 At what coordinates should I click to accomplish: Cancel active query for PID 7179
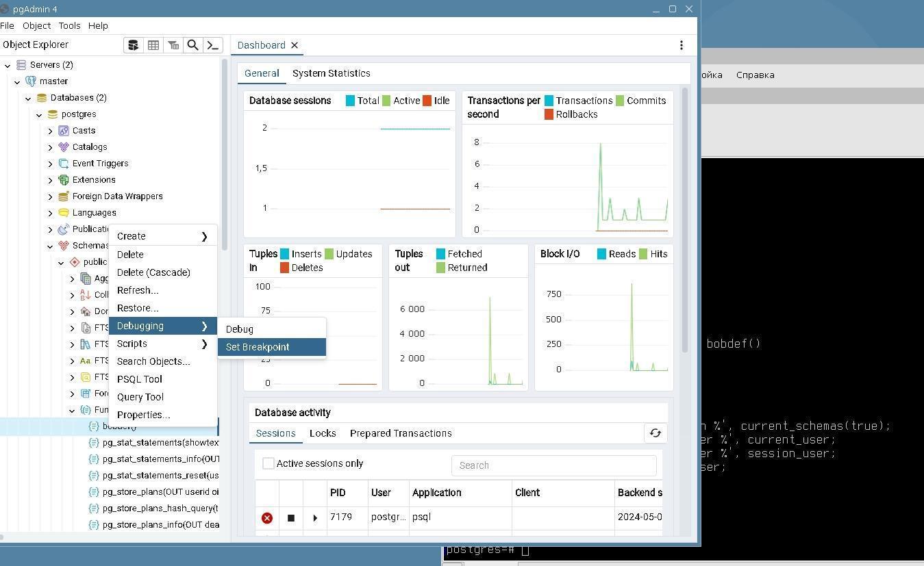[x=291, y=518]
